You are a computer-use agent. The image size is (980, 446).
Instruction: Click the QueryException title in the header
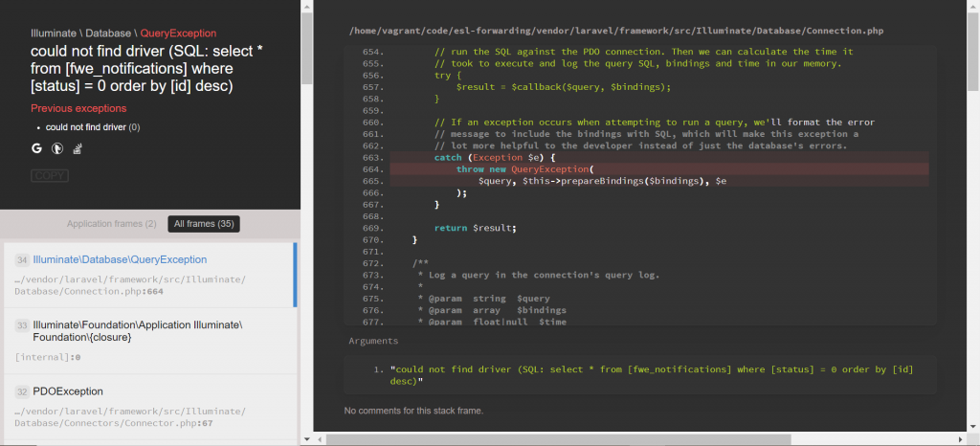(x=178, y=33)
